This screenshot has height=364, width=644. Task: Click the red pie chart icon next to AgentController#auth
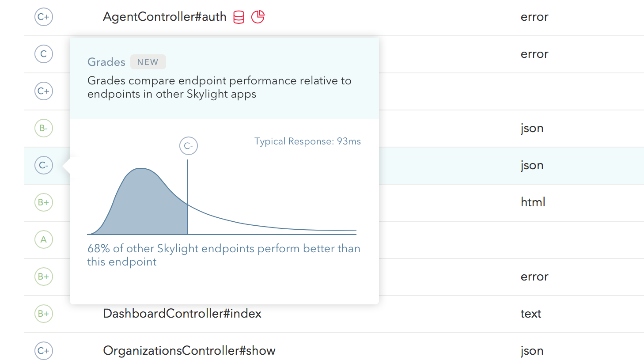pyautogui.click(x=258, y=17)
